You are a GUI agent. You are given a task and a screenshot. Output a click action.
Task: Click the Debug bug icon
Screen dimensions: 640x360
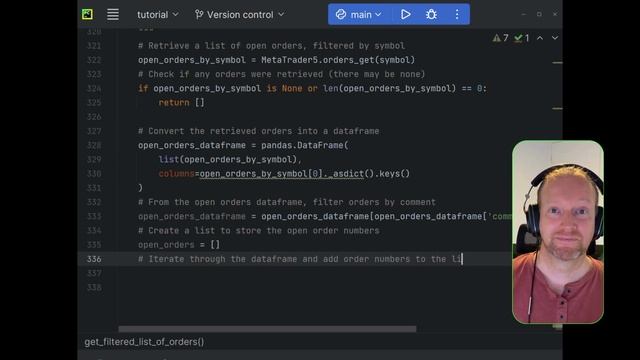[x=431, y=15]
